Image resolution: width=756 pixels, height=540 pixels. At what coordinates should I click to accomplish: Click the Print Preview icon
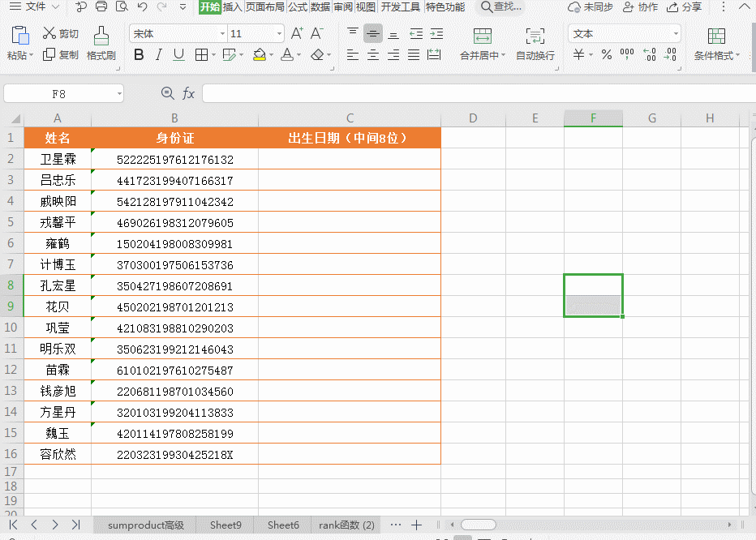click(122, 6)
